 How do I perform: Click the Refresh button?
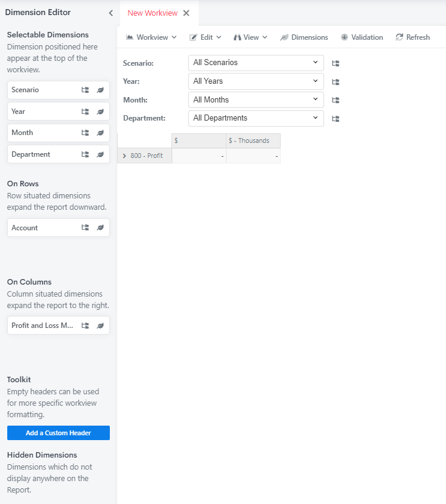[412, 37]
